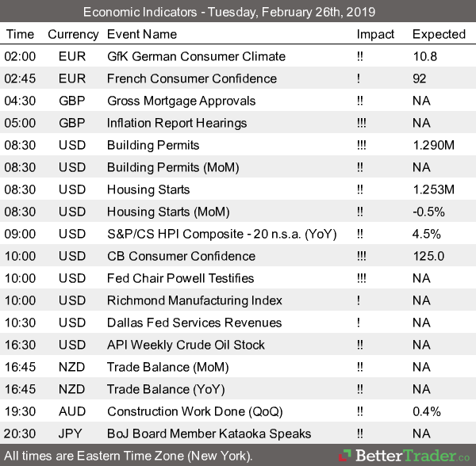Click the 1.290M expected value for Building Permits
Viewport: 476px width, 466px height.
click(433, 145)
